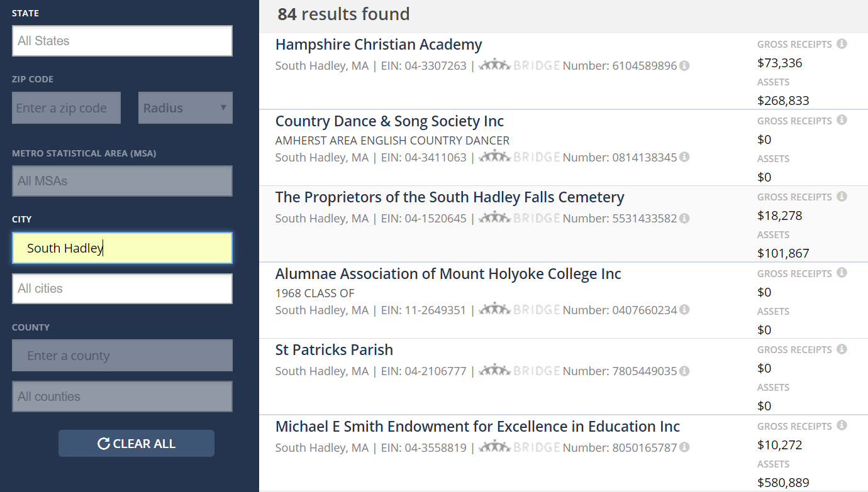The height and width of the screenshot is (492, 868).
Task: Click Gross Receipts info icon for Michael E Smith Endowment
Action: pyautogui.click(x=842, y=425)
